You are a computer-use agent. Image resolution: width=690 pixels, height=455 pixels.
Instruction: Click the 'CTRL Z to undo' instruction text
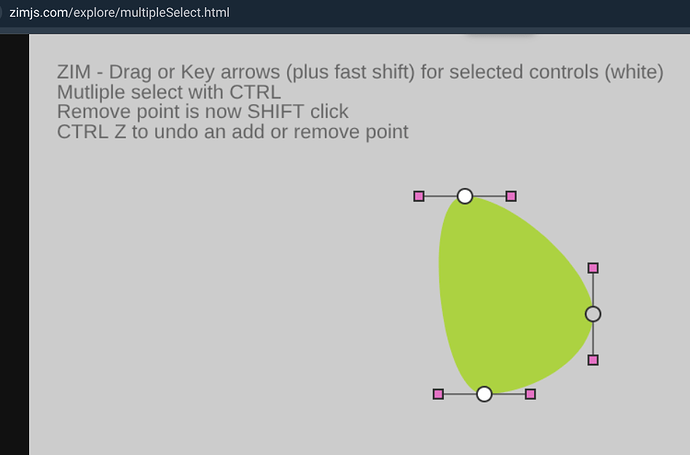[232, 132]
